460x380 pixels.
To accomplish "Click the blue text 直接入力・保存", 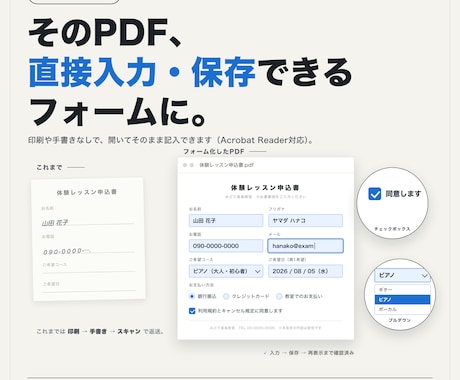I will coord(142,72).
